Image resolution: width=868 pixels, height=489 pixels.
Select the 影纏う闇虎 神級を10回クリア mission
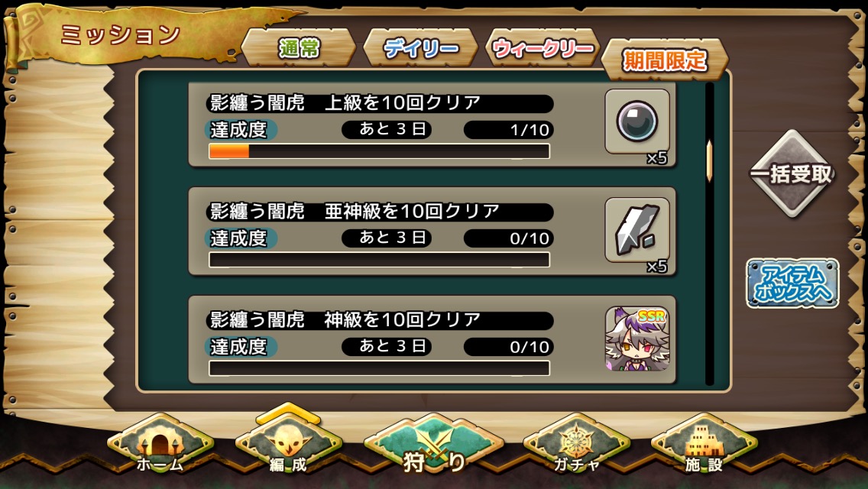432,340
